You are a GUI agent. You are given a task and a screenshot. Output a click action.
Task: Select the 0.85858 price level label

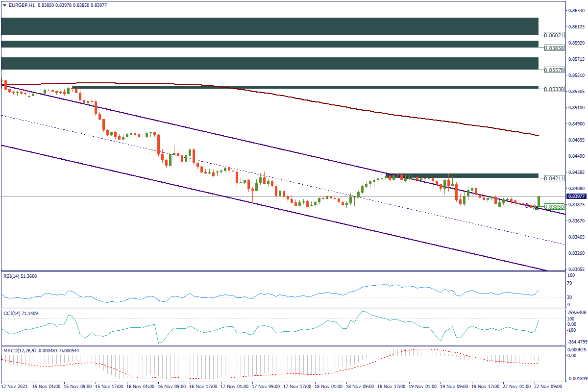[554, 48]
